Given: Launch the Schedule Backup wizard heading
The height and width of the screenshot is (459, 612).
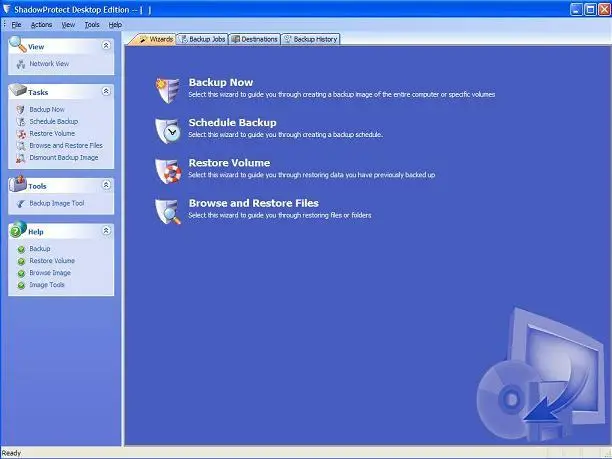Looking at the screenshot, I should pyautogui.click(x=233, y=123).
